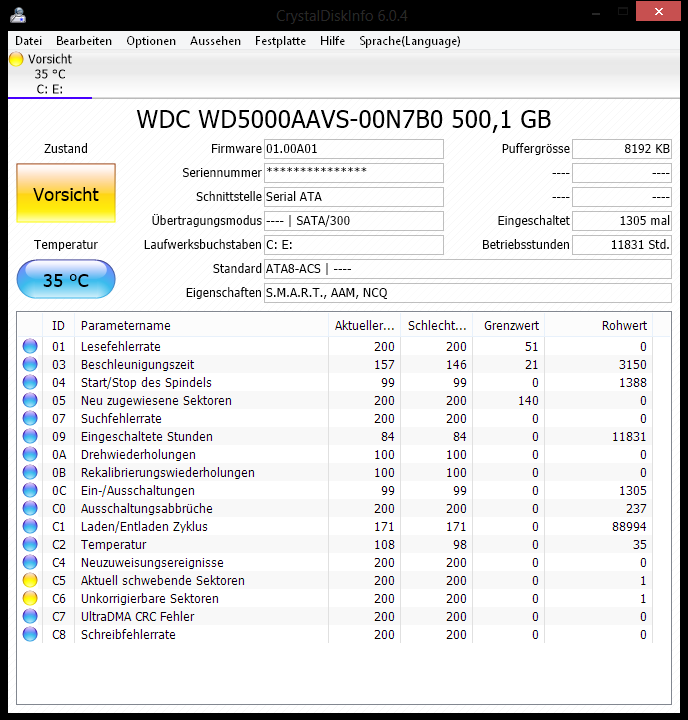Open the Sprache(Language) menu
This screenshot has width=688, height=720.
coord(410,41)
